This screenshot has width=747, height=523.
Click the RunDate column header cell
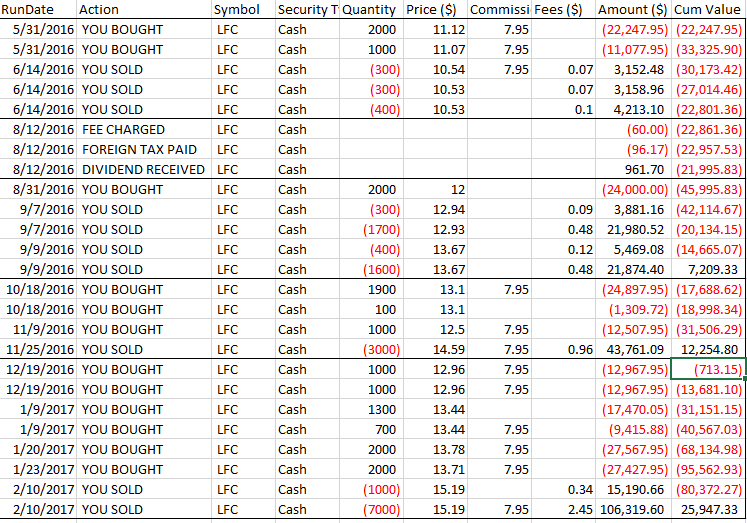click(38, 9)
